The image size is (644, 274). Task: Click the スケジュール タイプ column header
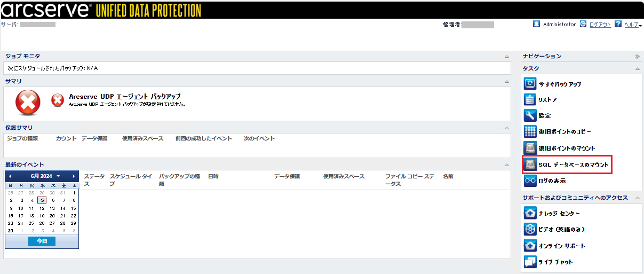pyautogui.click(x=131, y=179)
